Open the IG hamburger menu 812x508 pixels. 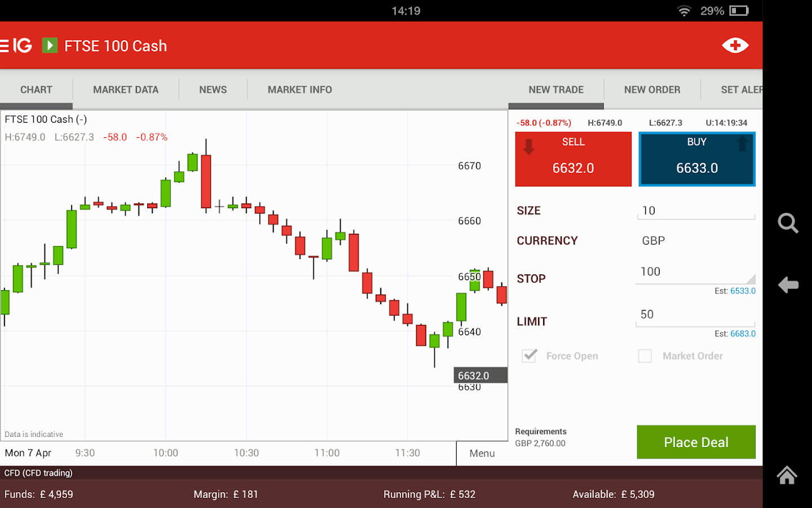point(16,45)
